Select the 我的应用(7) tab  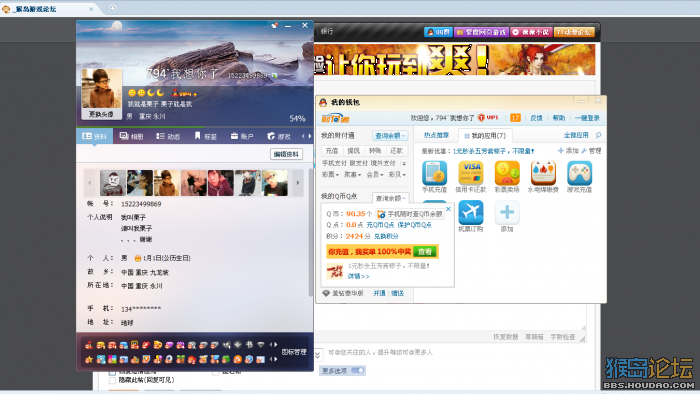[485, 136]
